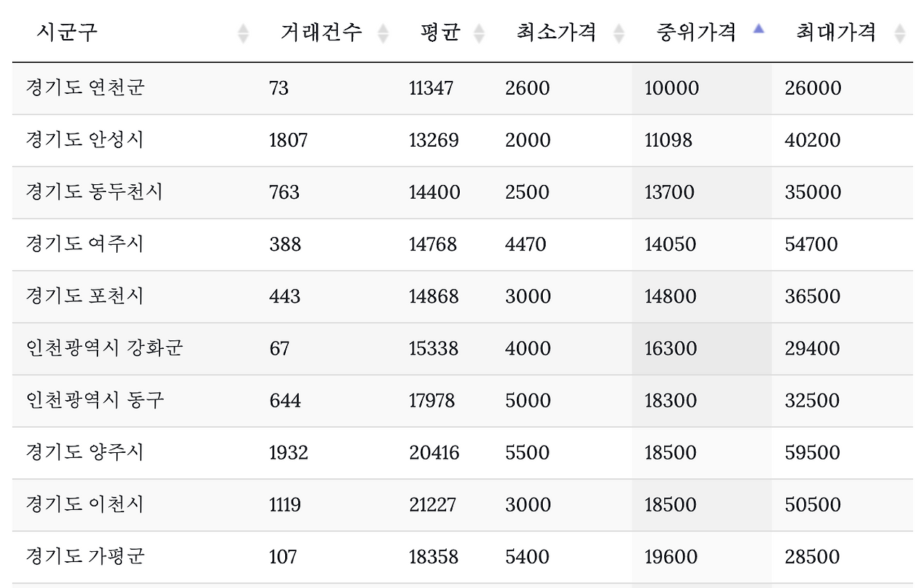
Task: Click the sort arrows beside 거래건수 header
Action: tap(384, 31)
